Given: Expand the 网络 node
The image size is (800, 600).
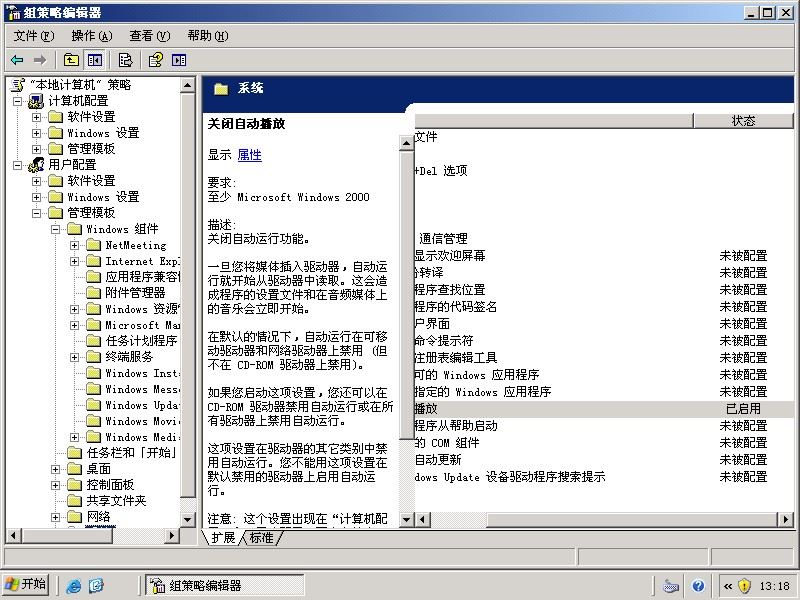Looking at the screenshot, I should (56, 517).
